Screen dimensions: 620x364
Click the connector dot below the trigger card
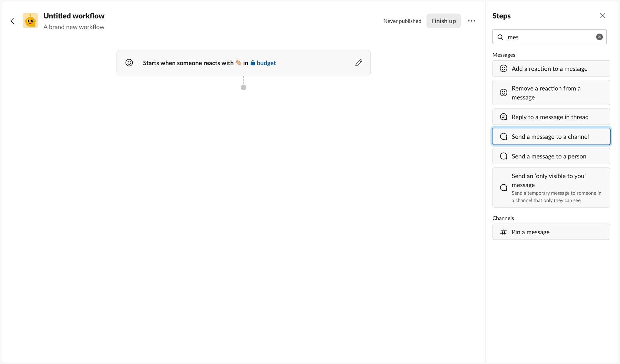(x=243, y=87)
